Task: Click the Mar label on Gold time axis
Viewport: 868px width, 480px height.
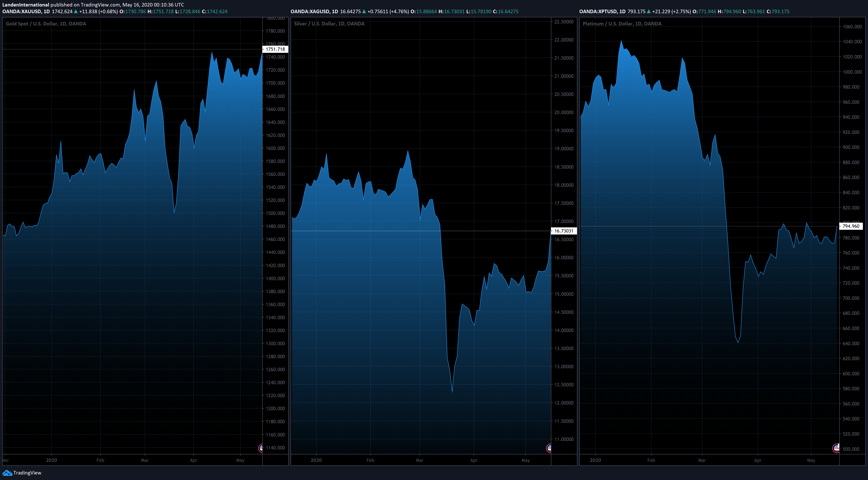Action: 145,460
